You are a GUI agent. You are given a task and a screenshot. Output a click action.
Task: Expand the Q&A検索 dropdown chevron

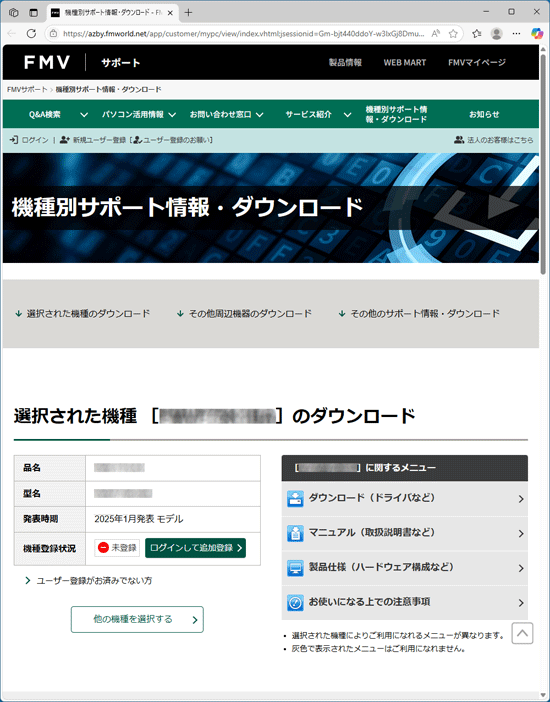[x=84, y=115]
